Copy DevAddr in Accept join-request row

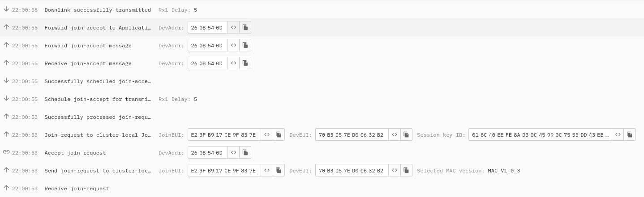click(245, 153)
